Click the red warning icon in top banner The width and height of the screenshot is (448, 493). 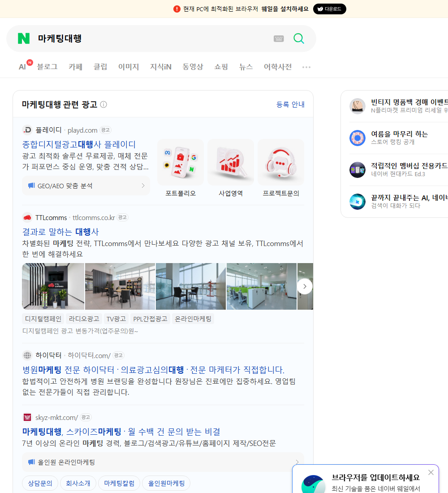(x=177, y=9)
